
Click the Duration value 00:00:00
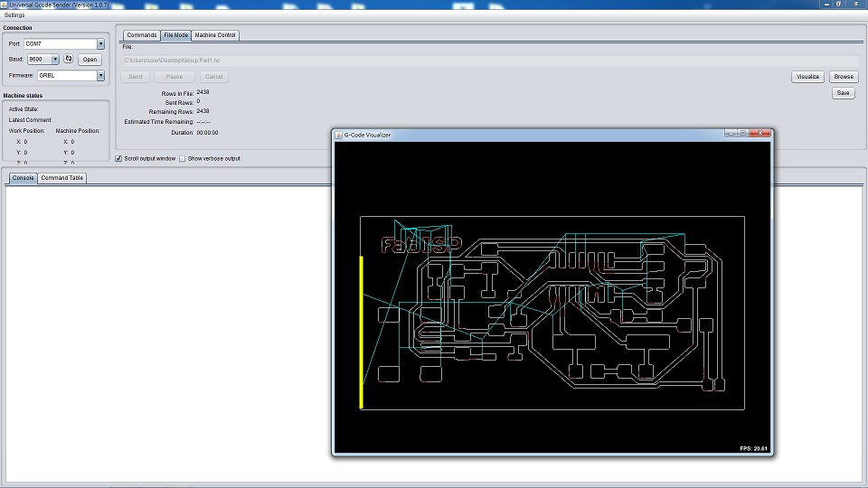208,133
